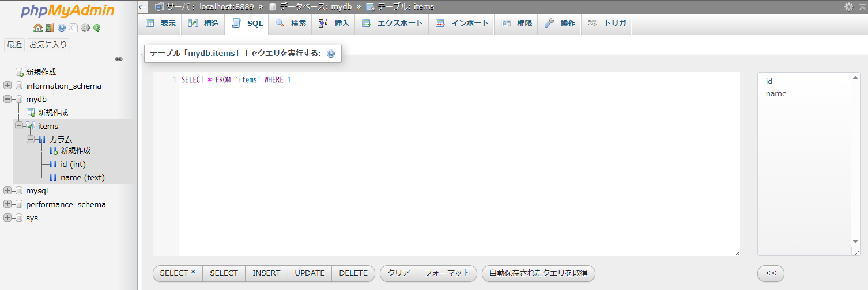
Task: Click the phpMyAdmin logo
Action: [67, 11]
